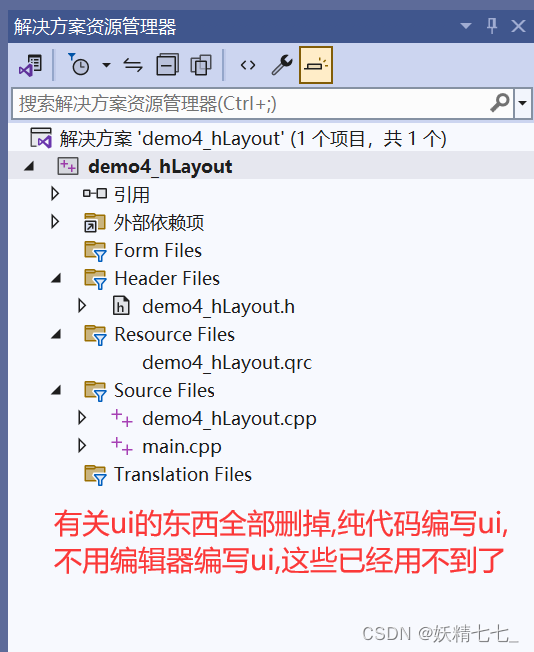The width and height of the screenshot is (534, 652).
Task: Open the panel window position menu
Action: tap(466, 26)
